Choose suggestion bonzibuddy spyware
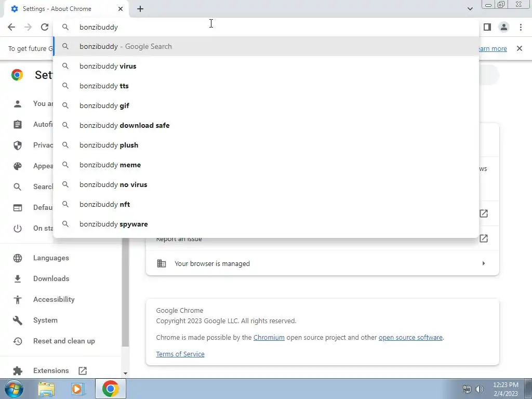 (266, 224)
